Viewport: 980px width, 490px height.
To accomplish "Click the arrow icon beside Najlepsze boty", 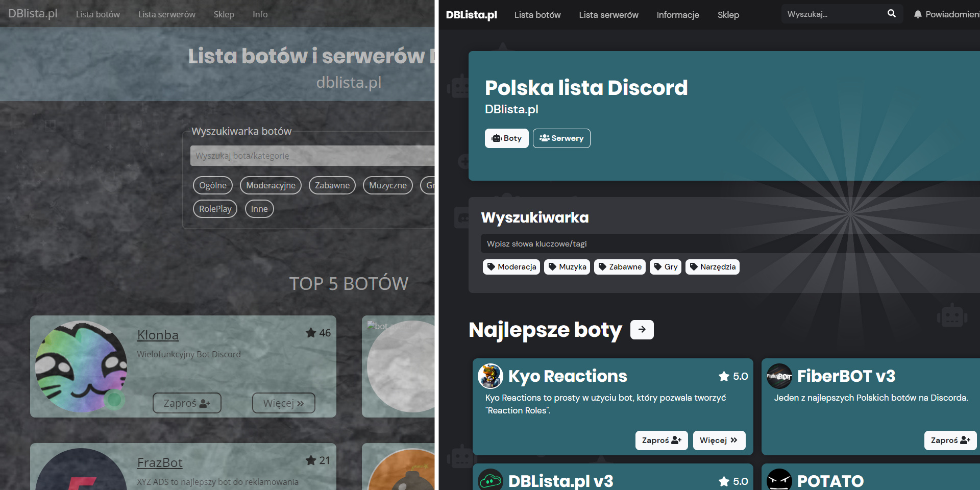I will click(x=642, y=330).
